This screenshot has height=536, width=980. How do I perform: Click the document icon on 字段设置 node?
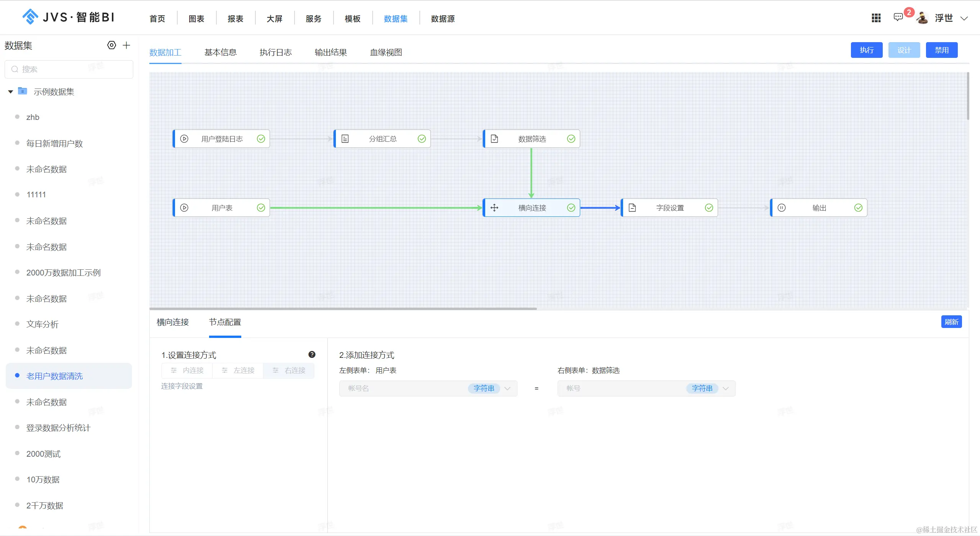pyautogui.click(x=632, y=208)
